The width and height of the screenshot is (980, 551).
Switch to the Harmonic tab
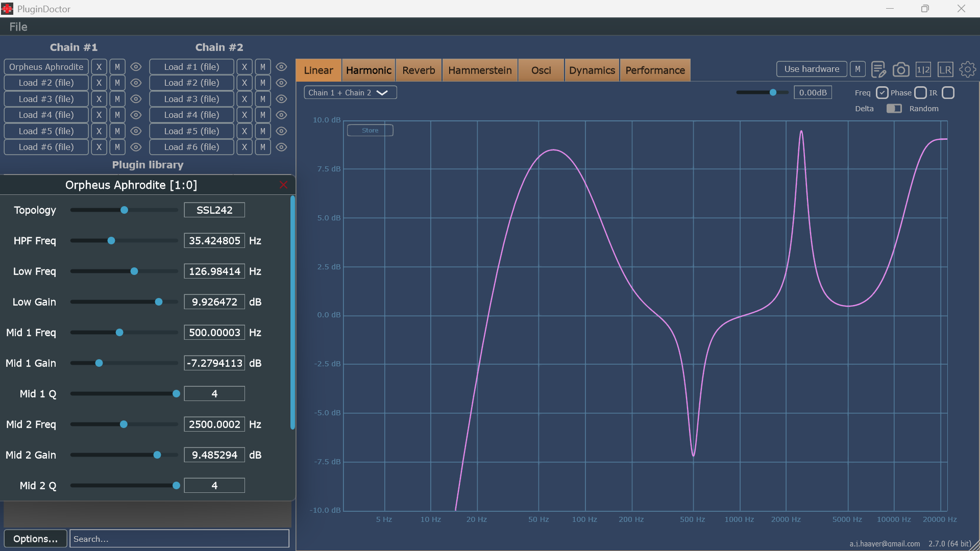pyautogui.click(x=369, y=70)
